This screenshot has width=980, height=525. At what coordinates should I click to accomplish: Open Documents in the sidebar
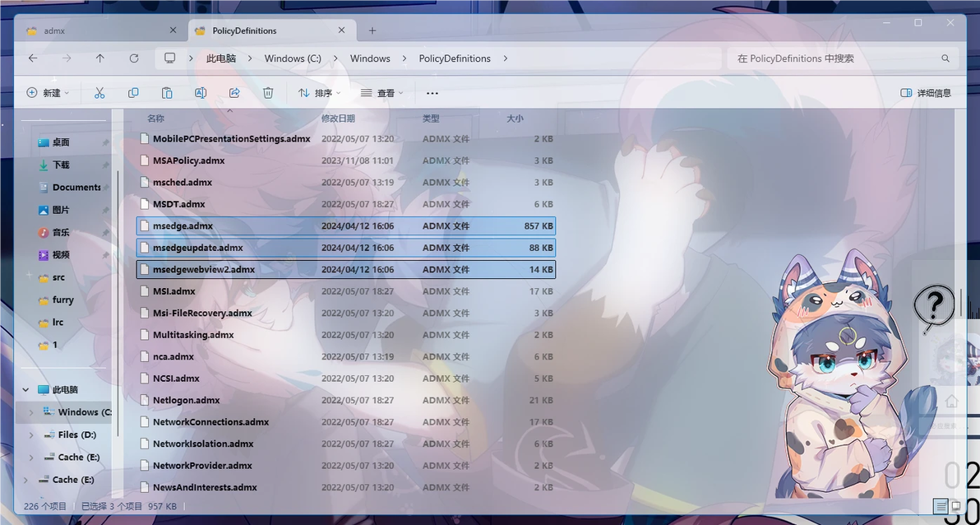tap(70, 187)
